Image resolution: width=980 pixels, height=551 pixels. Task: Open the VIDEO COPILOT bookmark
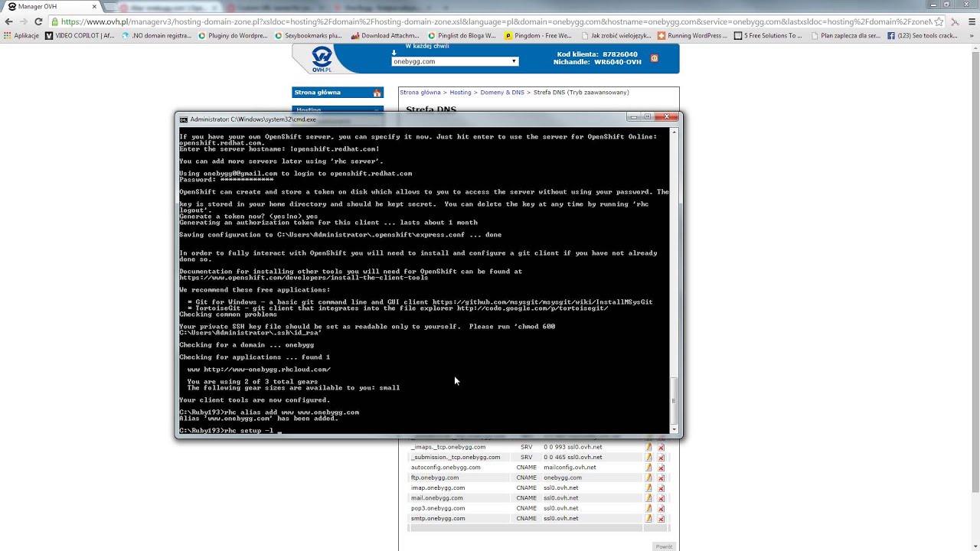[x=80, y=35]
